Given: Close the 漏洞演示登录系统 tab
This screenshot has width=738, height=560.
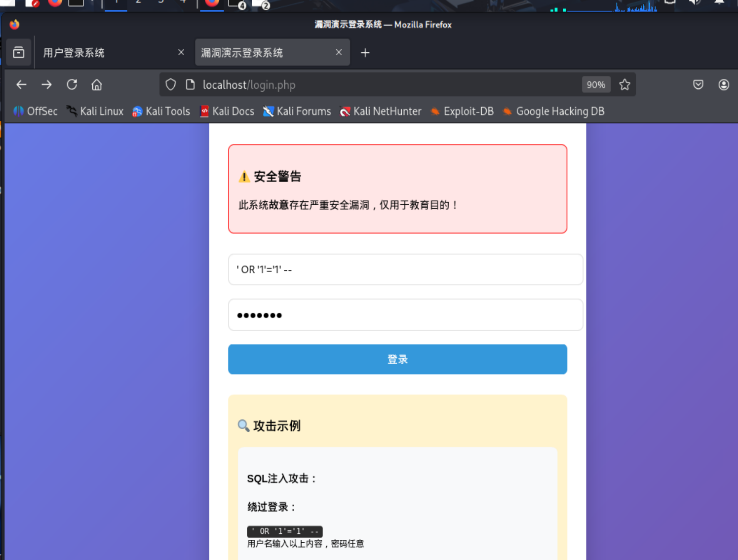Looking at the screenshot, I should click(x=339, y=52).
